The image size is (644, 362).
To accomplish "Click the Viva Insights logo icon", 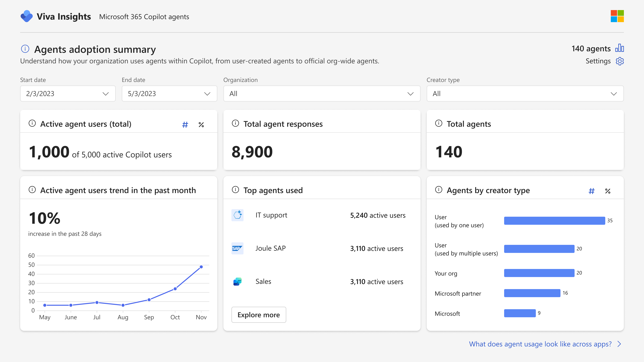I will (27, 16).
